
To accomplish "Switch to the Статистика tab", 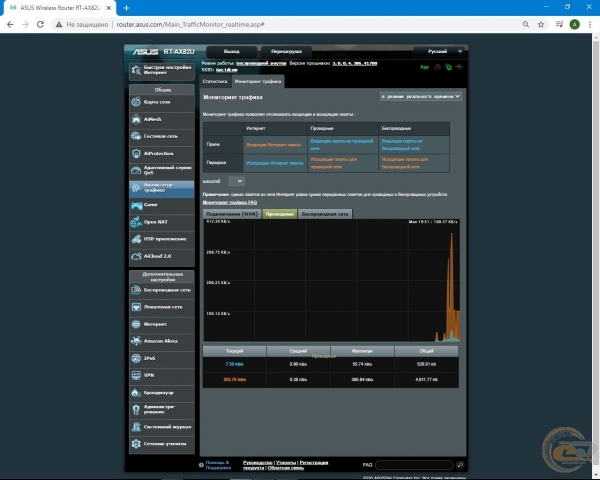I will click(x=215, y=81).
